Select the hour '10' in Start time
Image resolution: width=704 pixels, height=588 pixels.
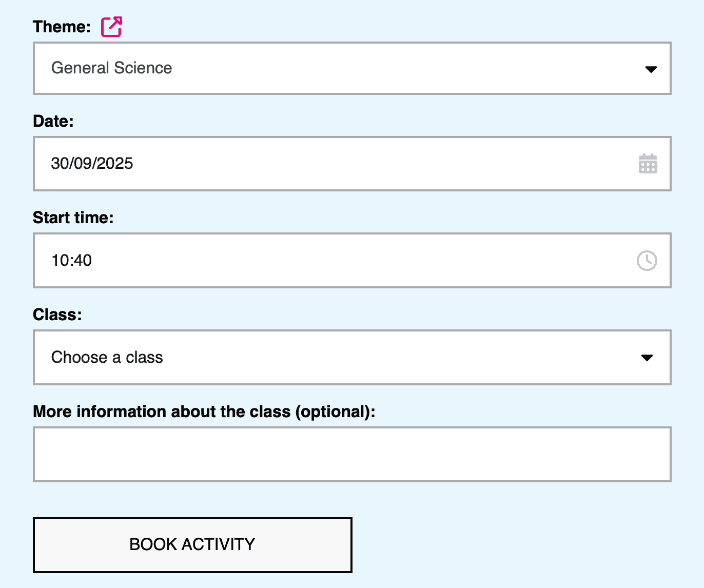[60, 261]
